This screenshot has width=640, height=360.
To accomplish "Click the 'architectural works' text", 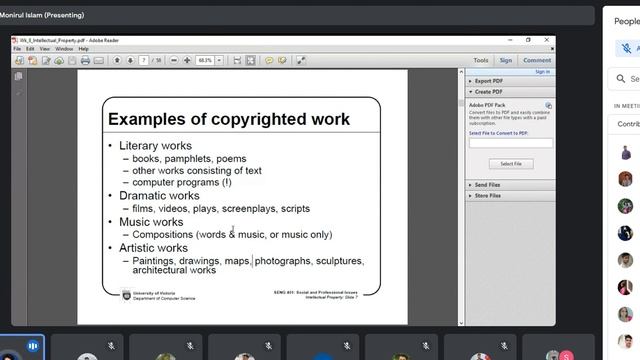I will 174,270.
